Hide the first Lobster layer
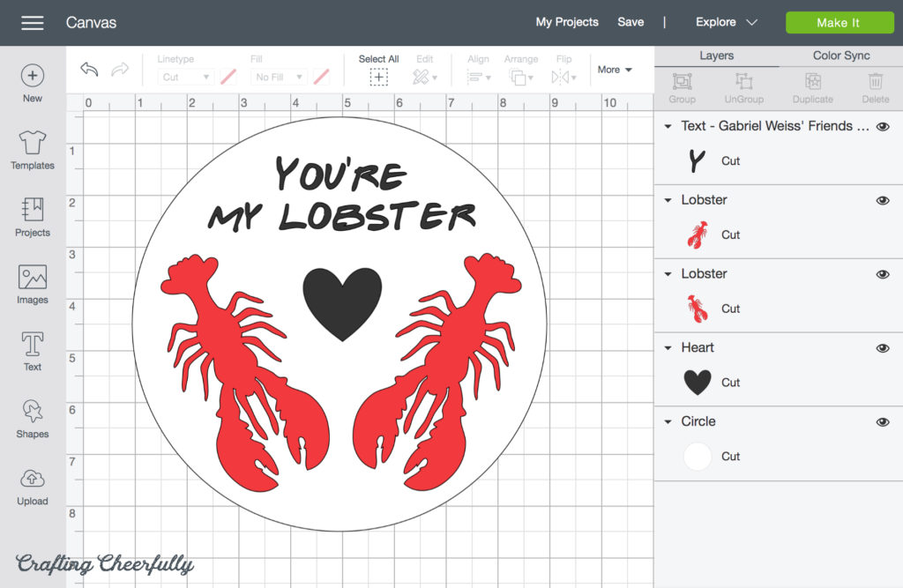The width and height of the screenshot is (903, 588). coord(882,200)
